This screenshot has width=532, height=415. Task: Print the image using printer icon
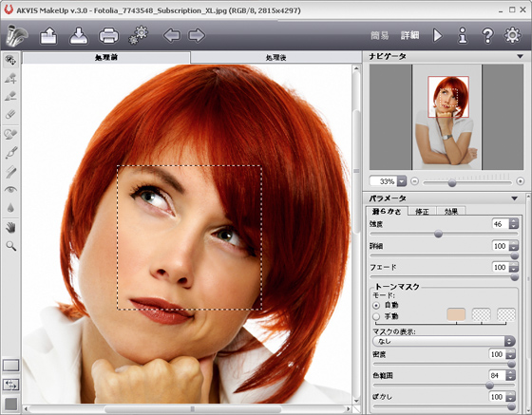(x=108, y=35)
